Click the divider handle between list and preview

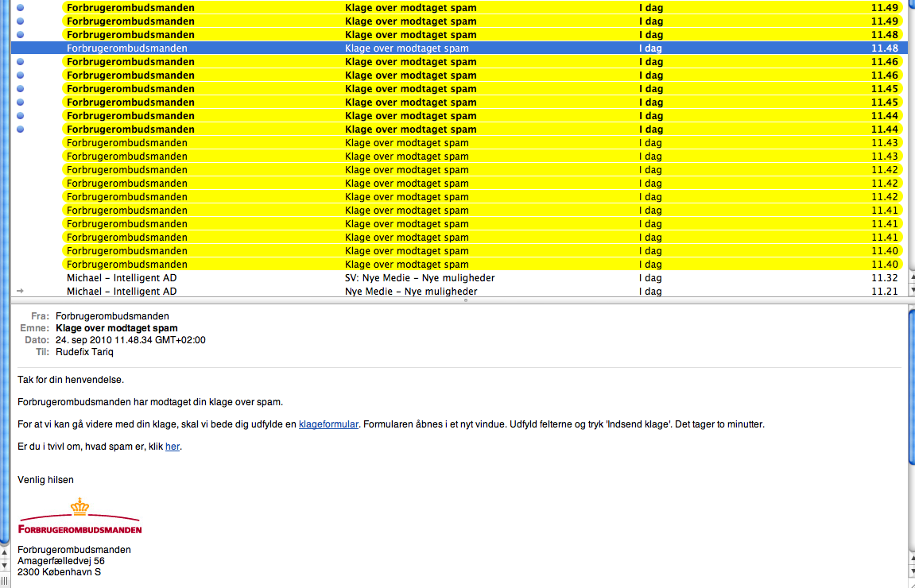click(466, 300)
